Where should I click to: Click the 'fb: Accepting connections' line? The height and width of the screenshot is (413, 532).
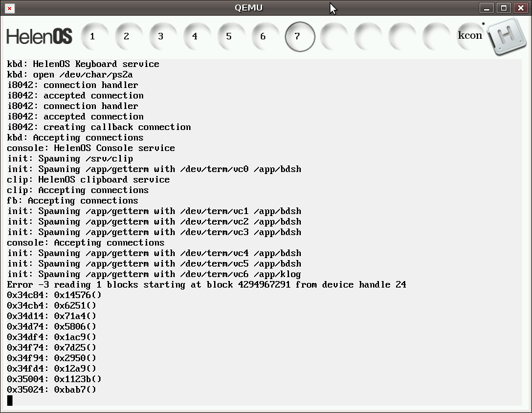pos(73,201)
